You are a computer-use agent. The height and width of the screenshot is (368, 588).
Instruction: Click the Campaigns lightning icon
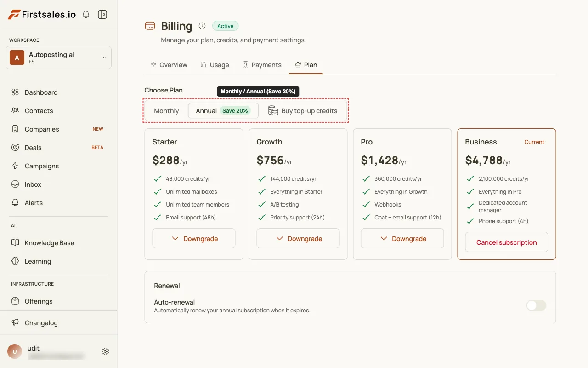15,166
